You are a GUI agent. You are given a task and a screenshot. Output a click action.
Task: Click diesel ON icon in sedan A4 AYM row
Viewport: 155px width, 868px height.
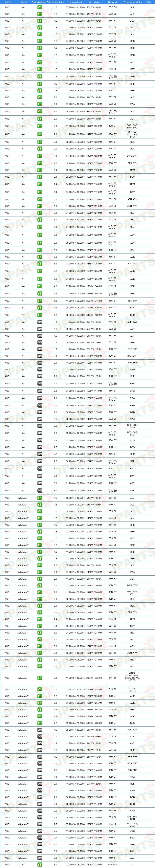click(x=40, y=419)
